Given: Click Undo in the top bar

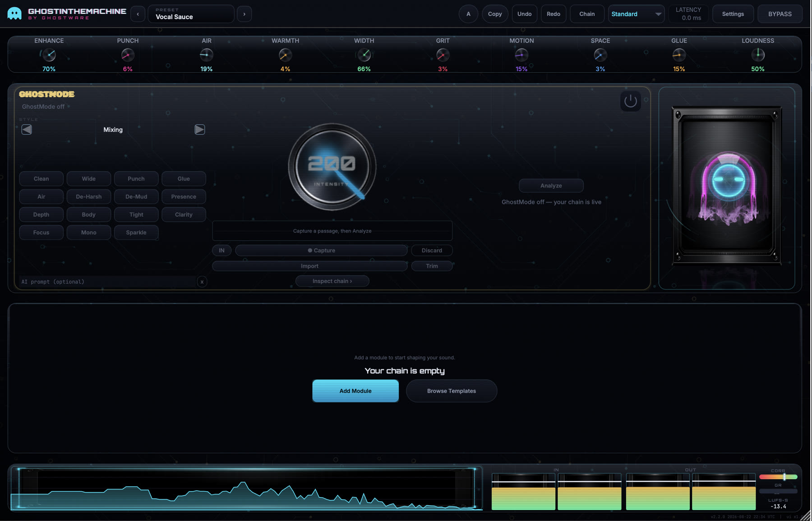Looking at the screenshot, I should click(x=524, y=14).
